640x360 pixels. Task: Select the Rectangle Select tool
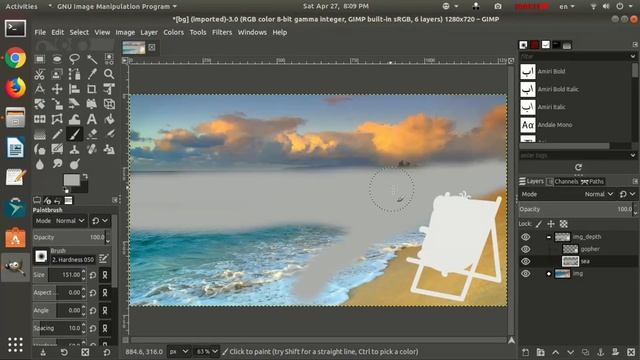click(40, 59)
